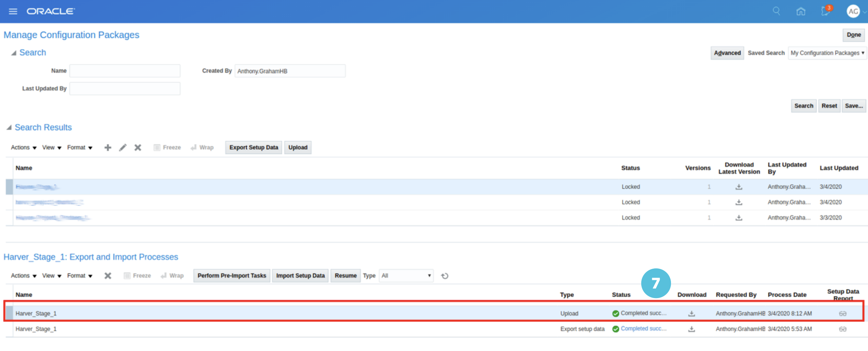Viewport: 868px width, 351px height.
Task: Click the search magnifier icon in header
Action: (776, 11)
